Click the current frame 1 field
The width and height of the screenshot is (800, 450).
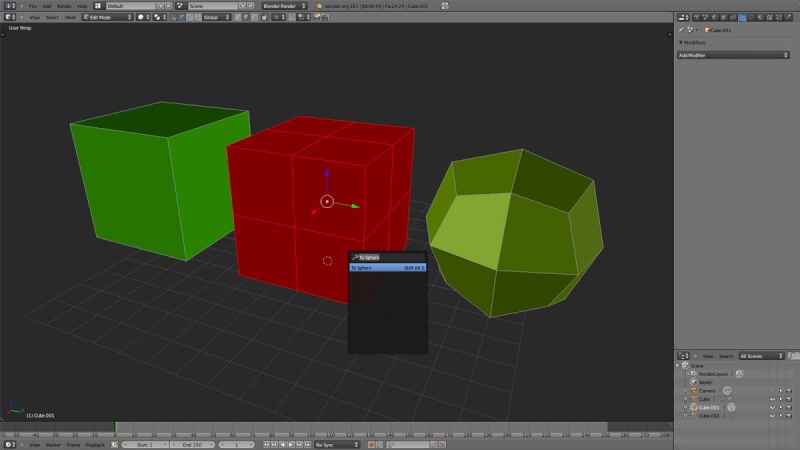(x=236, y=444)
